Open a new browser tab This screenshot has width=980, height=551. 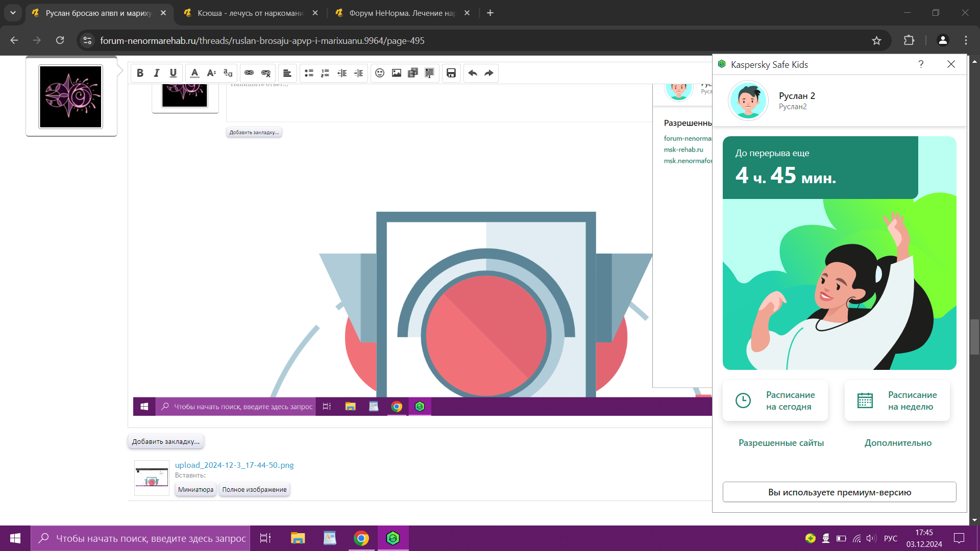490,13
